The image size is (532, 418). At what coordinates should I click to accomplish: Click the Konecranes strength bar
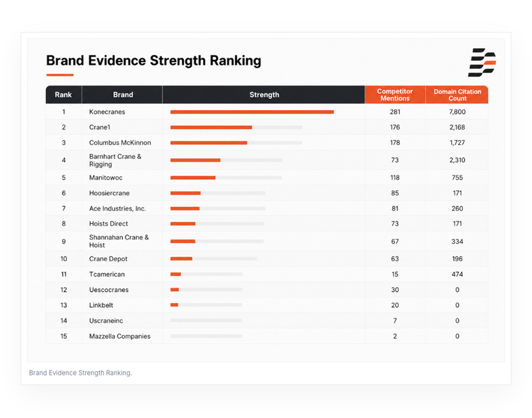coord(252,112)
